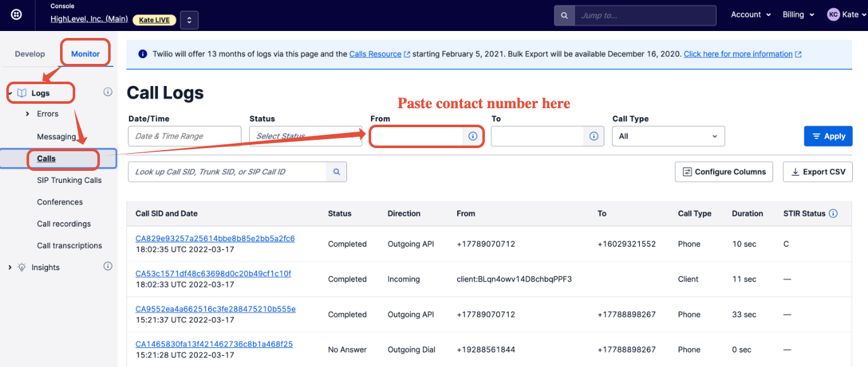The image size is (868, 367).
Task: Click the 'Outgoing Dial' direction cell
Action: pos(413,349)
